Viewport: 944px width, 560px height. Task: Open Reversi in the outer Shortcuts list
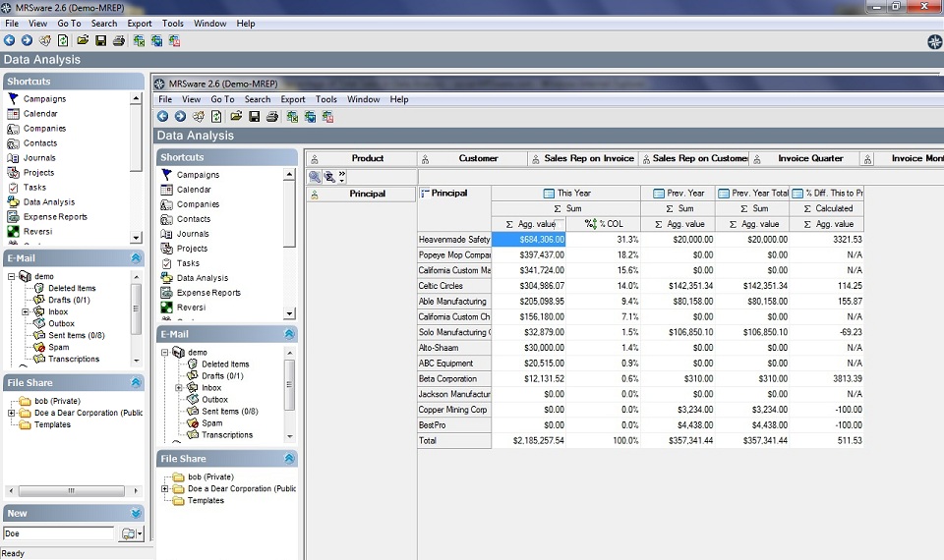pyautogui.click(x=37, y=231)
